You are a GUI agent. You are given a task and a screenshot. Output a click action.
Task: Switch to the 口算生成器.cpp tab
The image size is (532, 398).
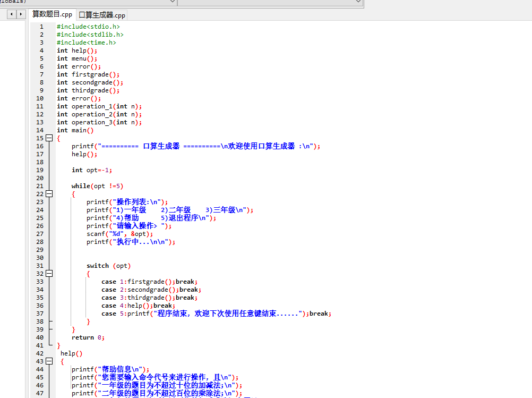point(102,15)
